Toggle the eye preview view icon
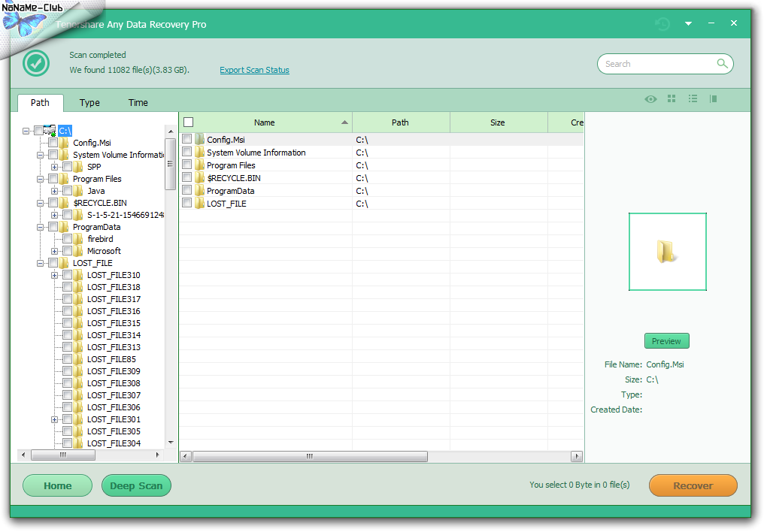Screen dimensions: 764x532 pyautogui.click(x=650, y=99)
